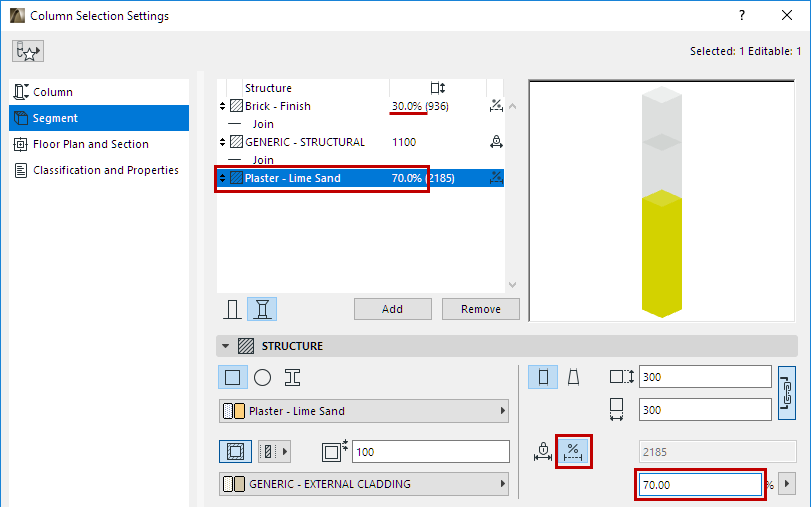Edit the veneer thickness field 100
811x507 pixels.
[431, 452]
